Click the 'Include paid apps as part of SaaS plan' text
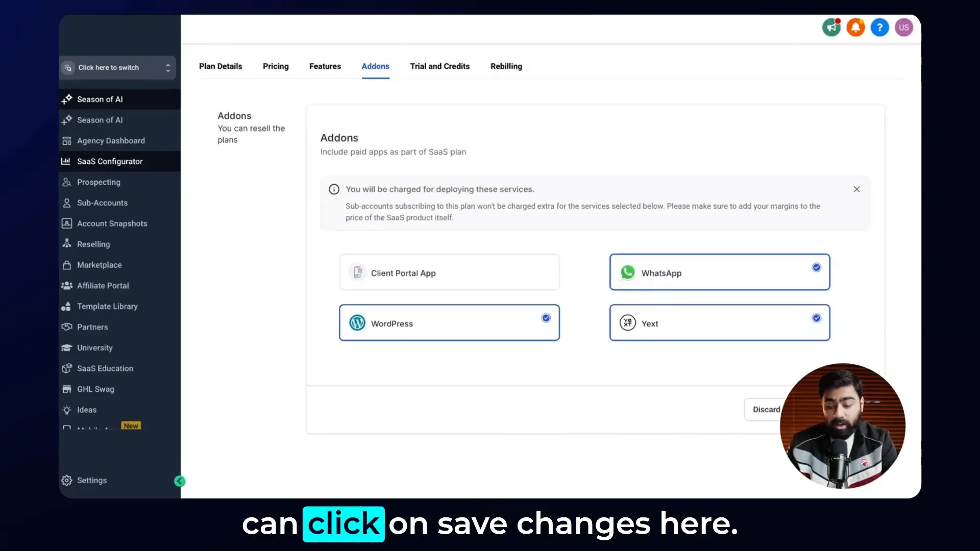980x551 pixels. tap(393, 152)
